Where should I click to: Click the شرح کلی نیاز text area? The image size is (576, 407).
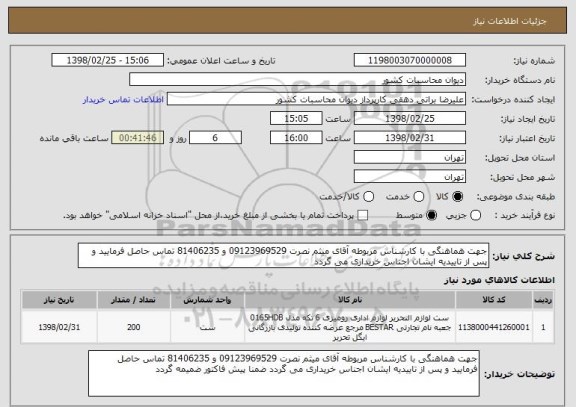pos(283,256)
